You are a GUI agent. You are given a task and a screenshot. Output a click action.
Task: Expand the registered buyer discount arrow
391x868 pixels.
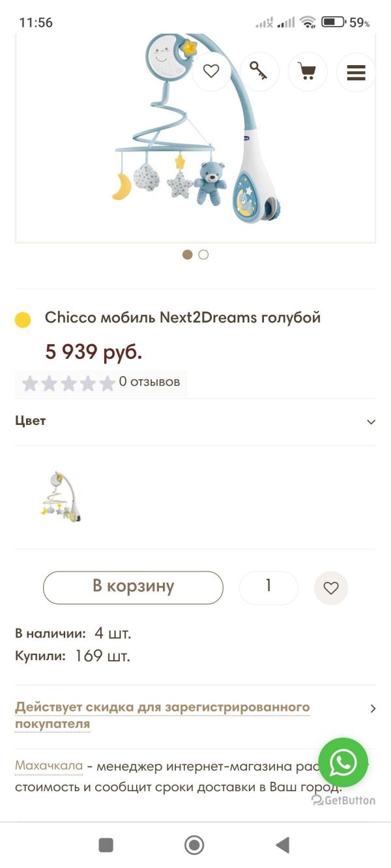[x=373, y=708]
